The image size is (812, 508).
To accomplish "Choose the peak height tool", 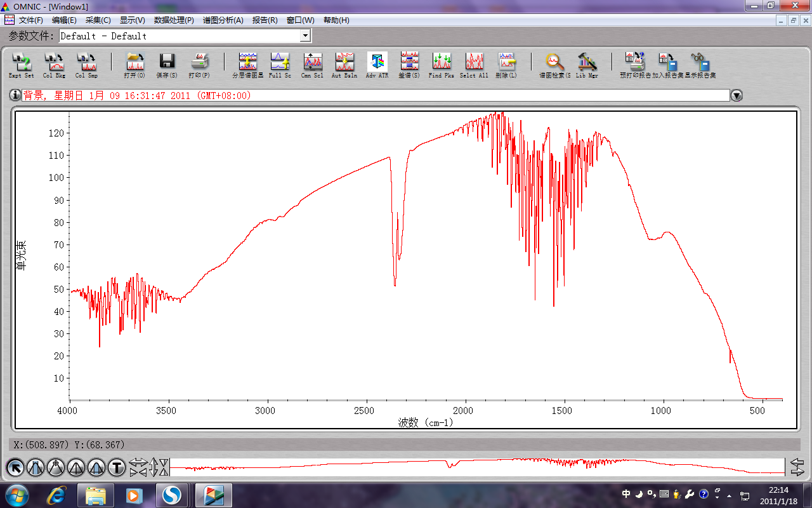I will 76,468.
